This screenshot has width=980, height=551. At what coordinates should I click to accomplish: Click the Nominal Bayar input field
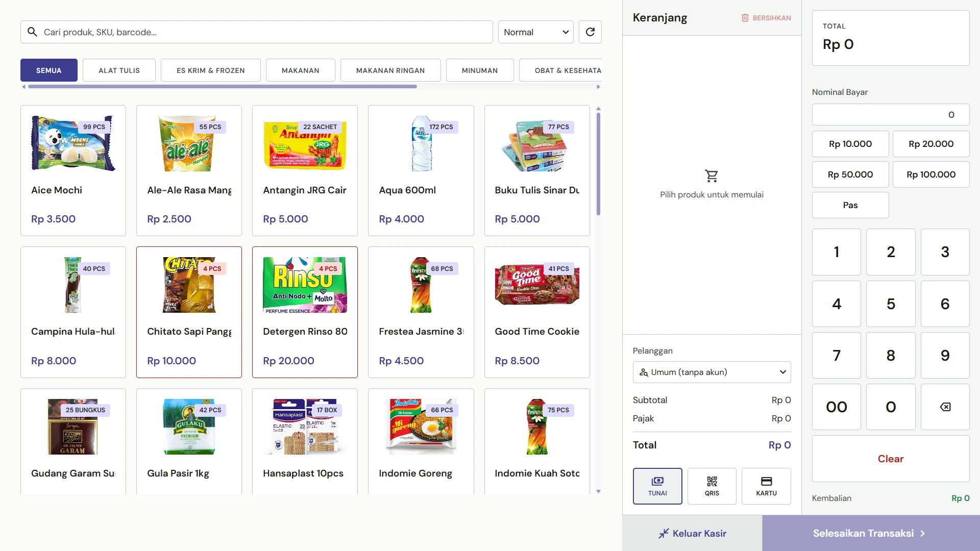click(891, 115)
